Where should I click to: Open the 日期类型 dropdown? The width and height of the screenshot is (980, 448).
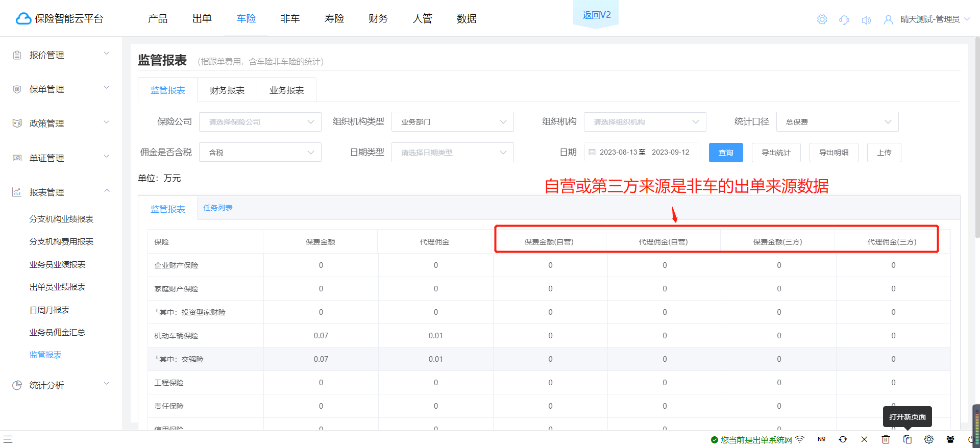453,152
